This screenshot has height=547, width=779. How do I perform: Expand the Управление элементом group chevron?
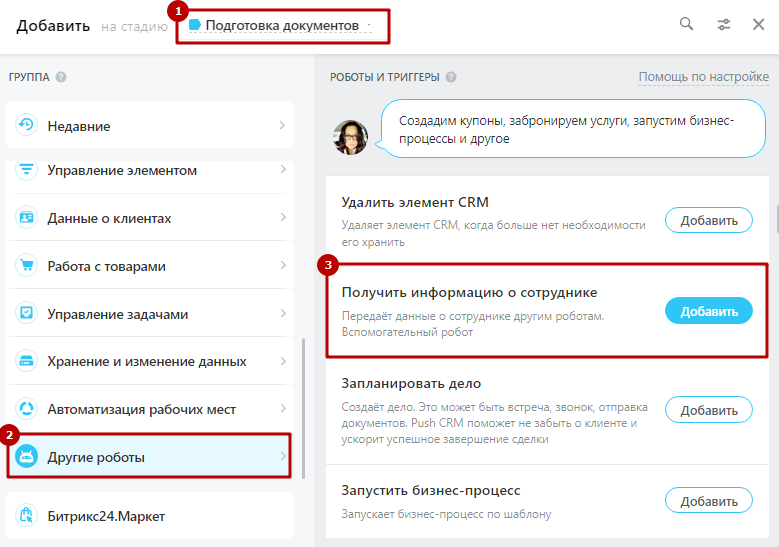click(283, 169)
